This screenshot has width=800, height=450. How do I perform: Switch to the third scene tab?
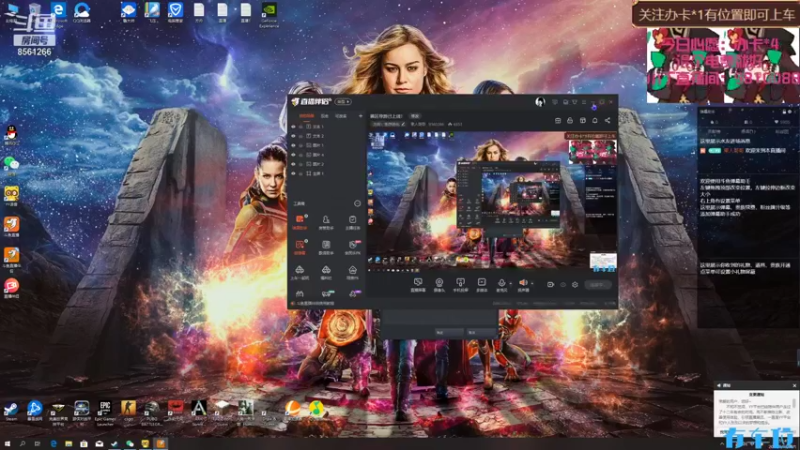tap(340, 116)
